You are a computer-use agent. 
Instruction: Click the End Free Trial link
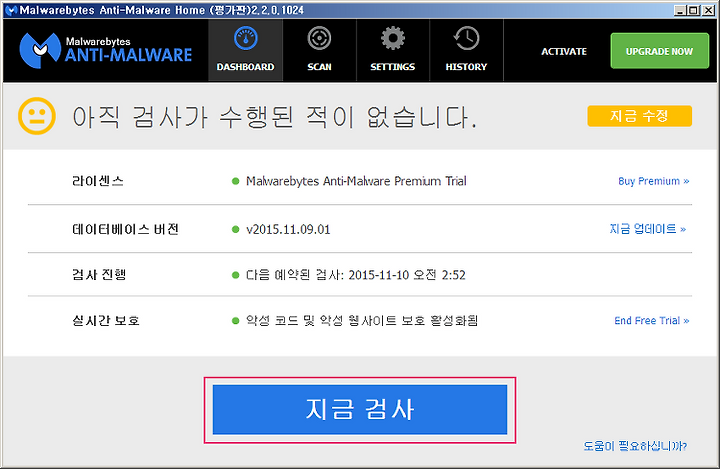tap(652, 321)
